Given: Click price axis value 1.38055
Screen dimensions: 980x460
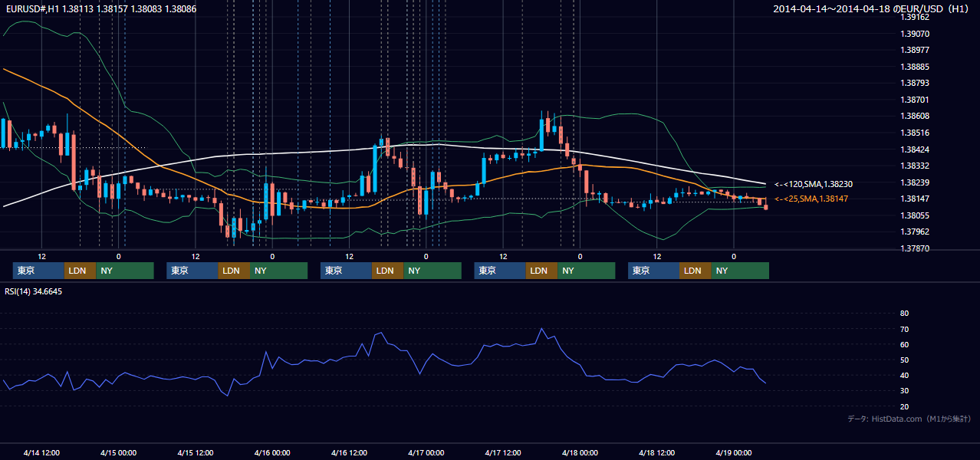Looking at the screenshot, I should (x=915, y=215).
